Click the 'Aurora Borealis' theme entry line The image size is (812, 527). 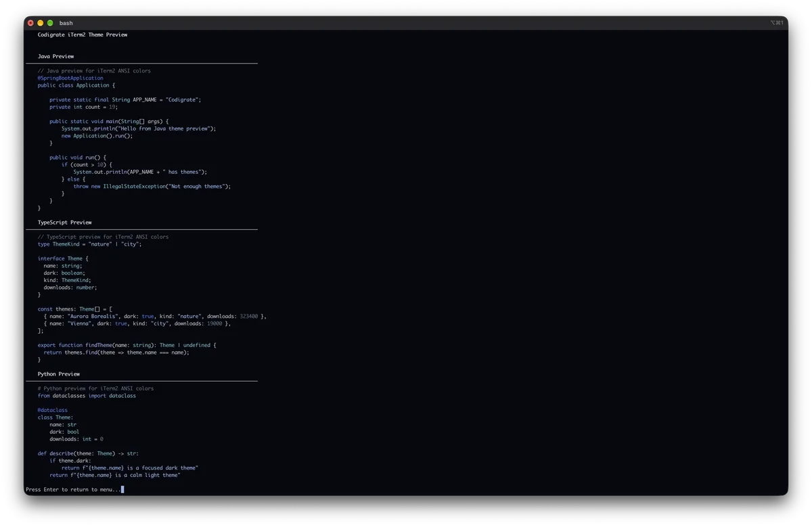coord(155,316)
